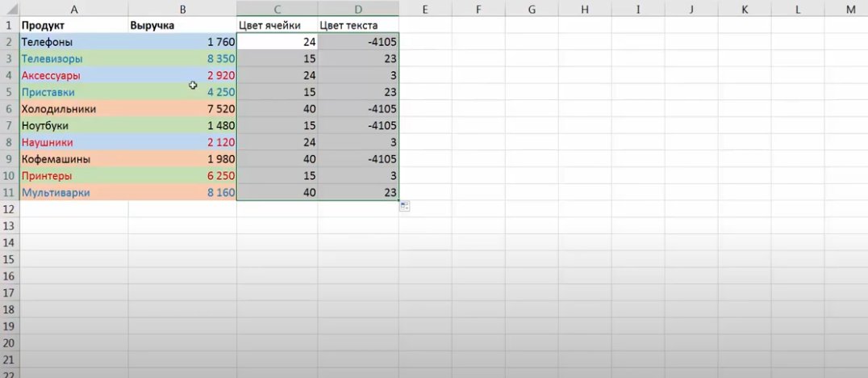
Task: Click the Auto Fill Options icon below the selection
Action: [x=404, y=207]
